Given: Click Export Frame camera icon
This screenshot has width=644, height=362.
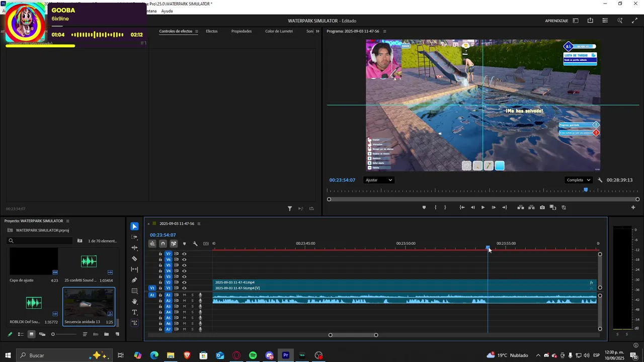Looking at the screenshot, I should [x=542, y=207].
